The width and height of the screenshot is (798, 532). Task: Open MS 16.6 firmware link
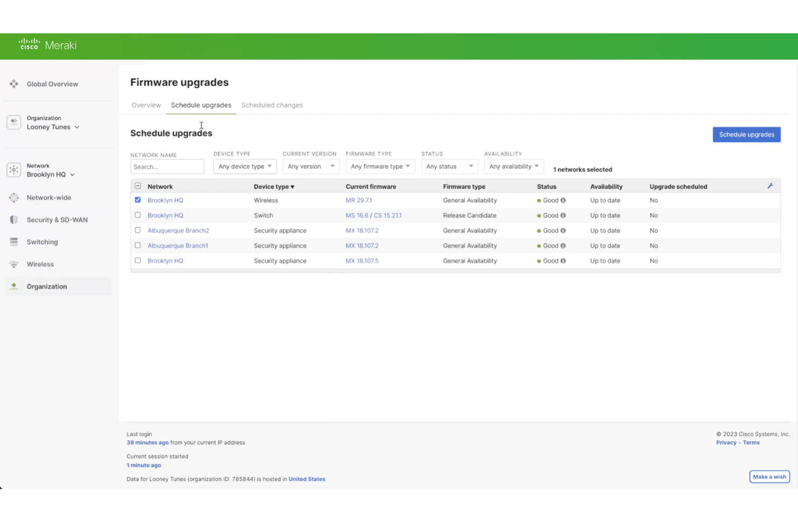coord(357,215)
